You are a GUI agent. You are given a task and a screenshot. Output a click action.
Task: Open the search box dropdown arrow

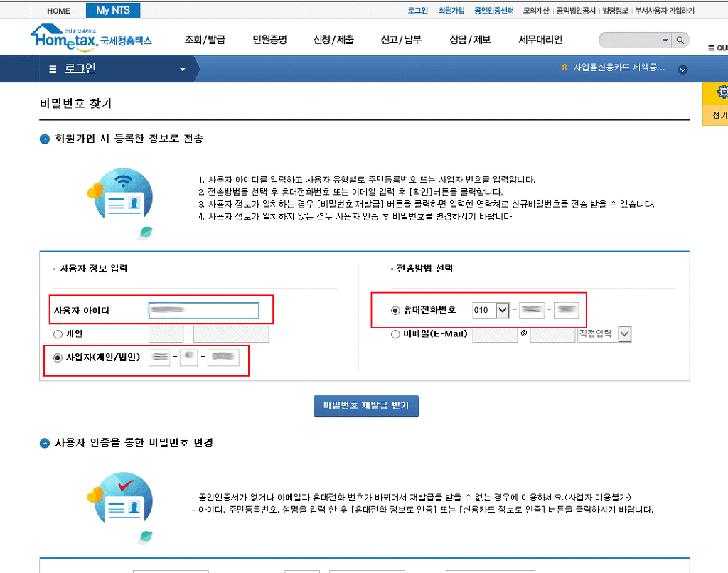[x=665, y=41]
